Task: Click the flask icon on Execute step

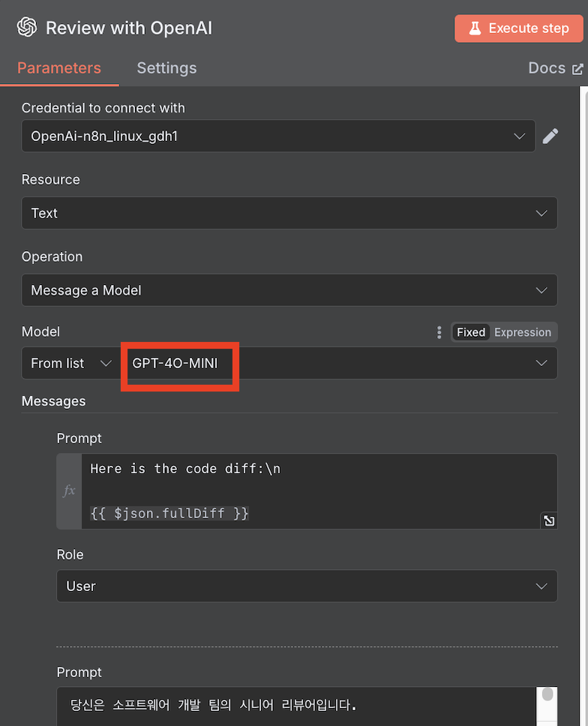Action: tap(475, 28)
